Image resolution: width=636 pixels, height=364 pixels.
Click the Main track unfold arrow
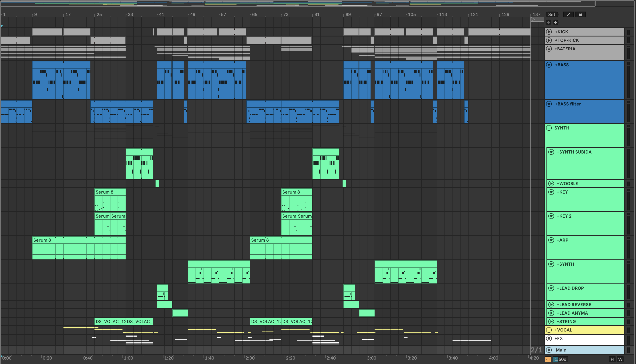click(x=549, y=350)
